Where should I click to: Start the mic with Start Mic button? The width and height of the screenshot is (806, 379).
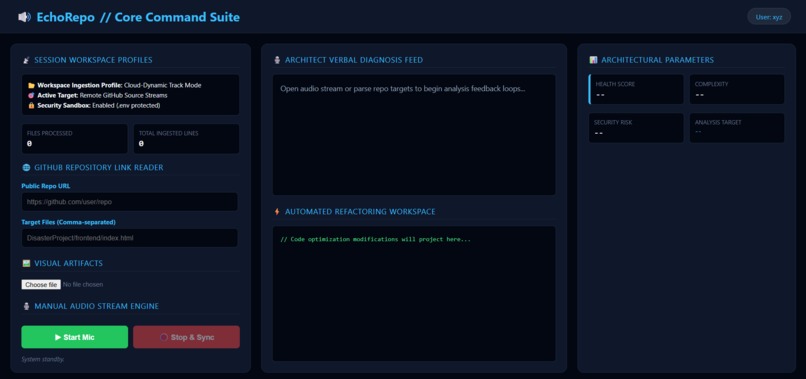click(x=75, y=337)
